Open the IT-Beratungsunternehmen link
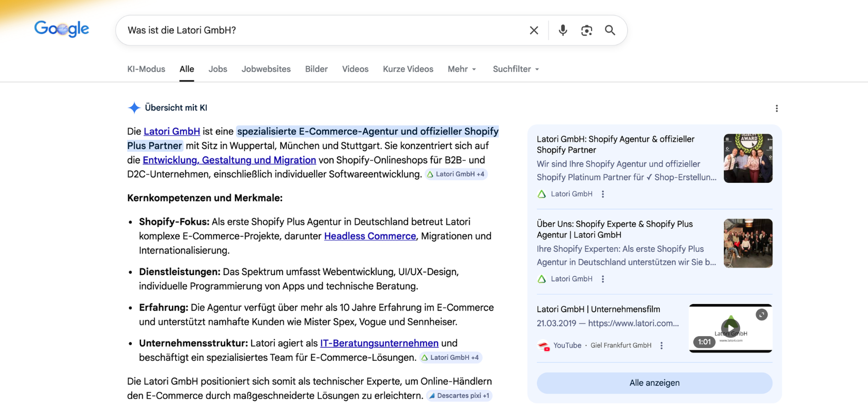 [x=379, y=343]
